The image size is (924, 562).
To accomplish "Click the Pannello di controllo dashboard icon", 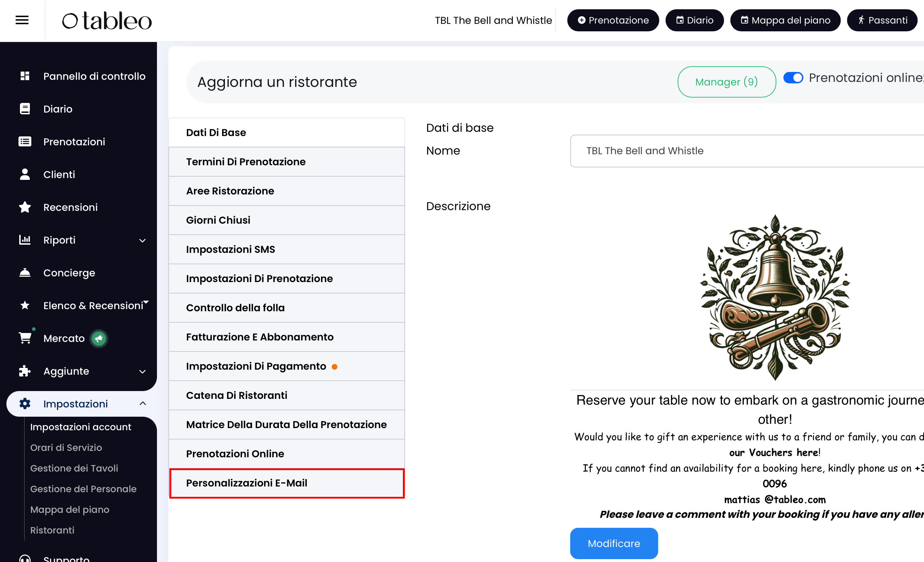I will (x=25, y=76).
